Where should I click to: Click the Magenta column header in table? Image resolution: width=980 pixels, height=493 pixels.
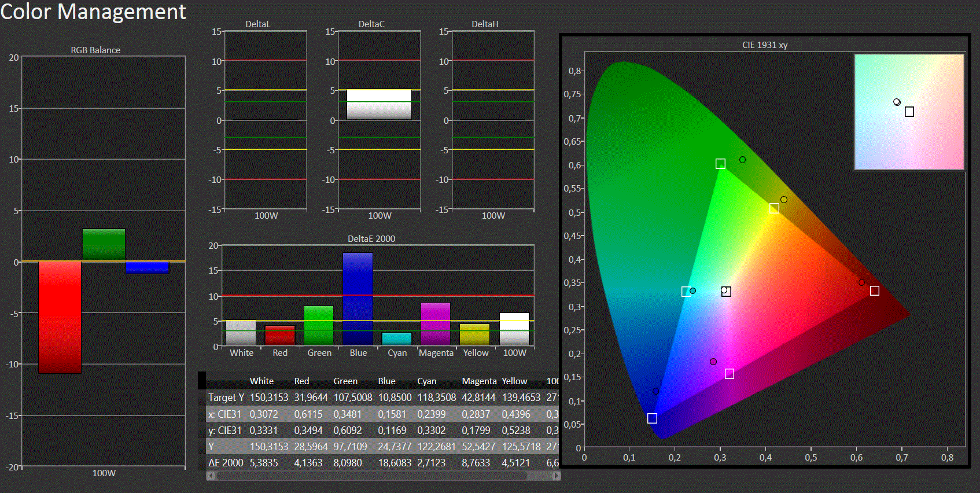pos(479,381)
